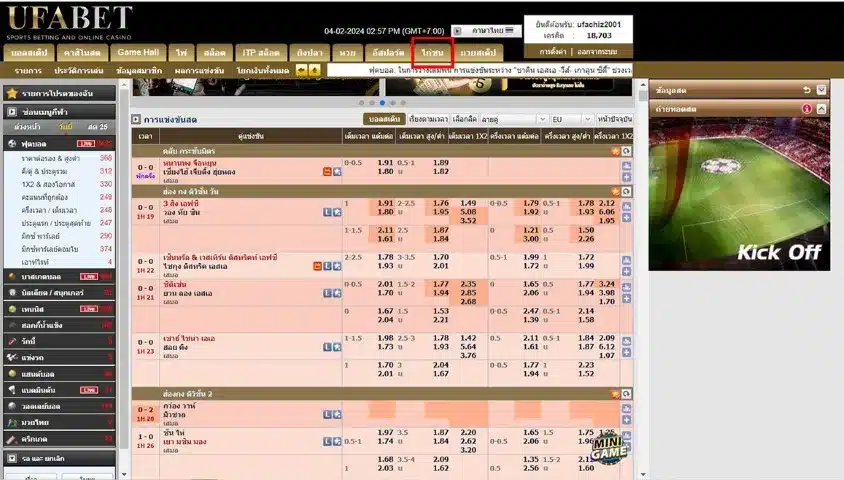The width and height of the screenshot is (844, 480).
Task: Switch to the มวยสเต็ป tab
Action: (478, 52)
